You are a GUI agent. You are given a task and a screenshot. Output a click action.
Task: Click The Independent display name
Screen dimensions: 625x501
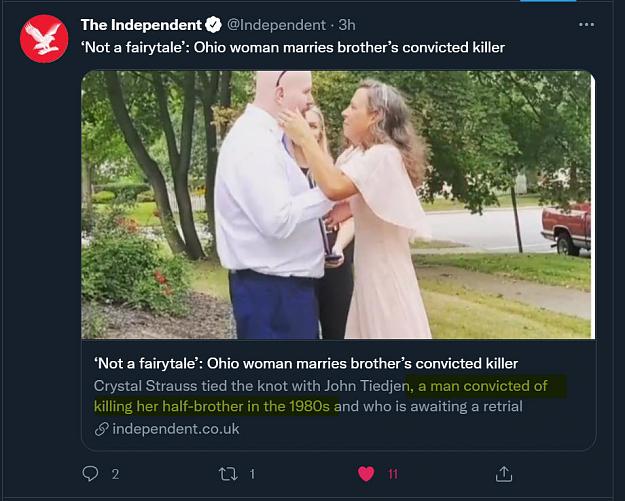(x=141, y=25)
